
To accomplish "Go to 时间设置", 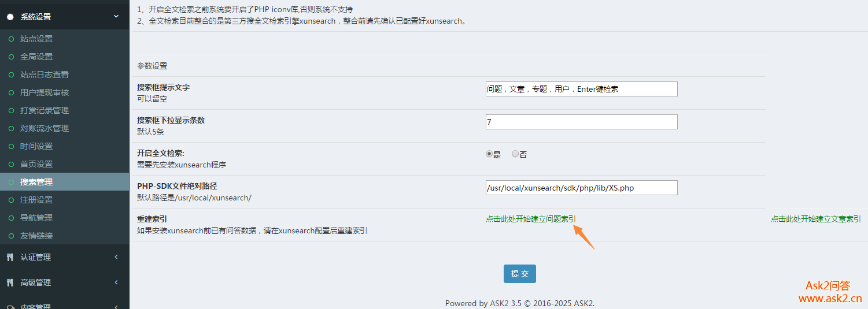I will 36,146.
